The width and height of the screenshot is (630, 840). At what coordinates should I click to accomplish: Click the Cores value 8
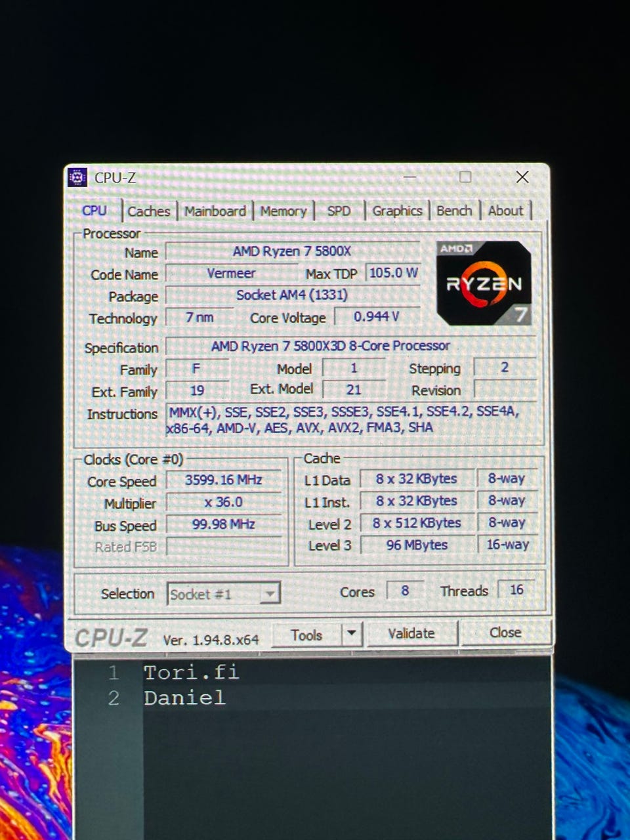pos(405,590)
